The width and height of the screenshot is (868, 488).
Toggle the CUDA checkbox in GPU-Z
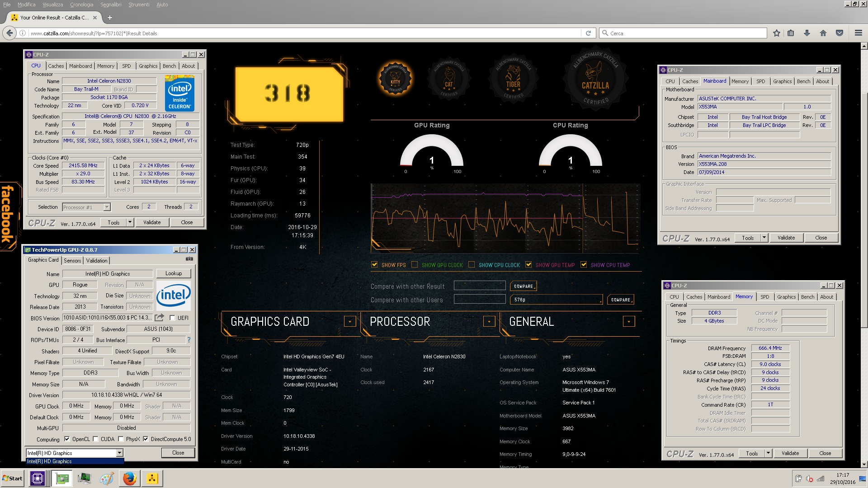tap(95, 439)
